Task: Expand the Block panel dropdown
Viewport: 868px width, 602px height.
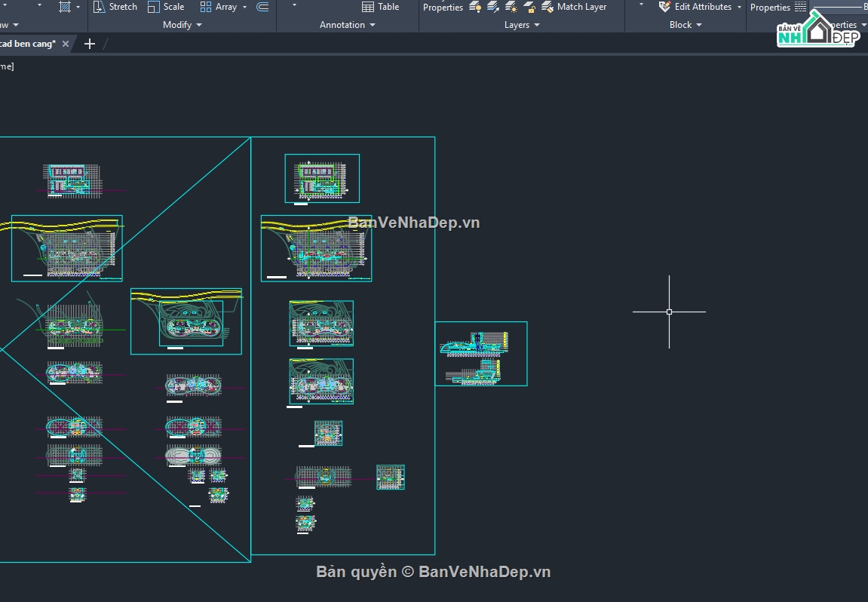Action: point(686,25)
